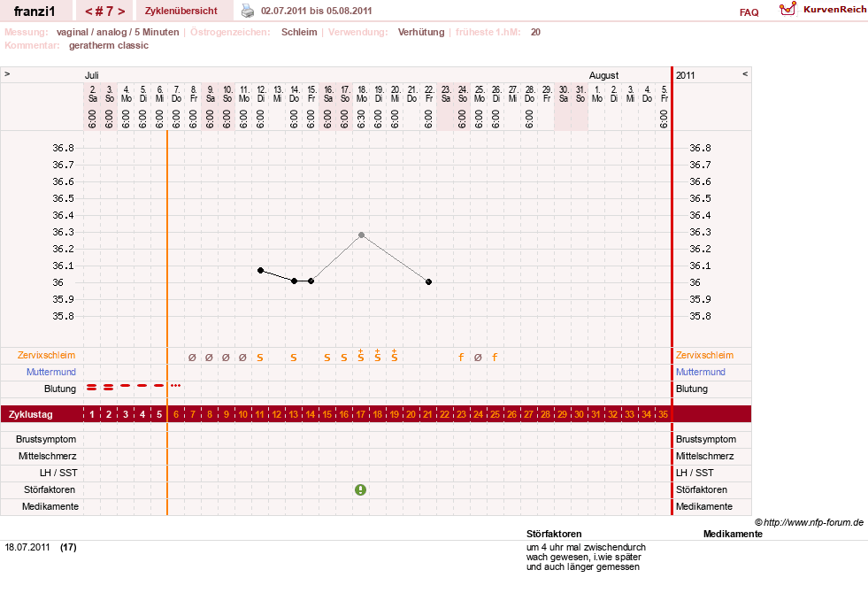Click the temperature point on 14. Do

point(295,281)
